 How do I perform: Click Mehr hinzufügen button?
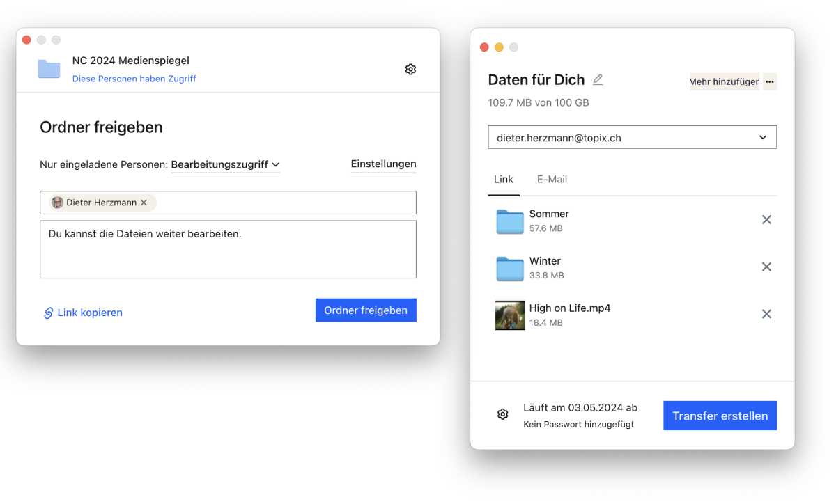tap(725, 81)
